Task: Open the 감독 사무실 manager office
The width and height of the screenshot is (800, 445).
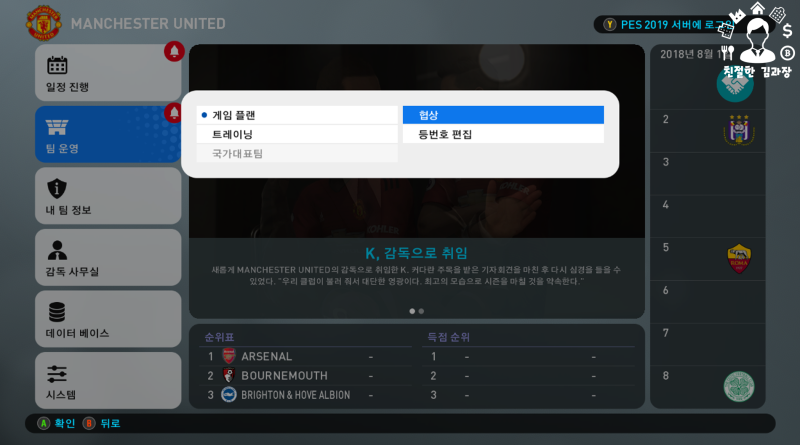Action: tap(108, 257)
